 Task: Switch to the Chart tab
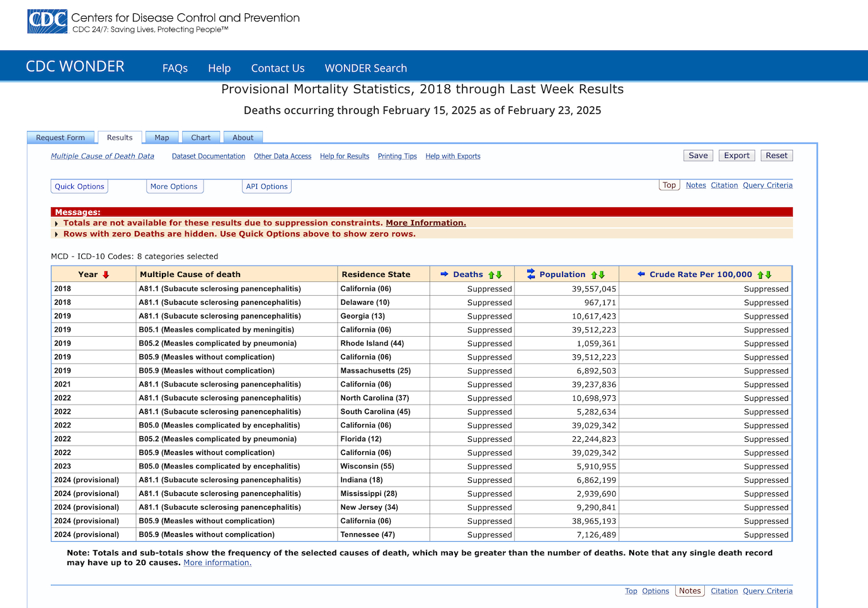[x=201, y=138]
